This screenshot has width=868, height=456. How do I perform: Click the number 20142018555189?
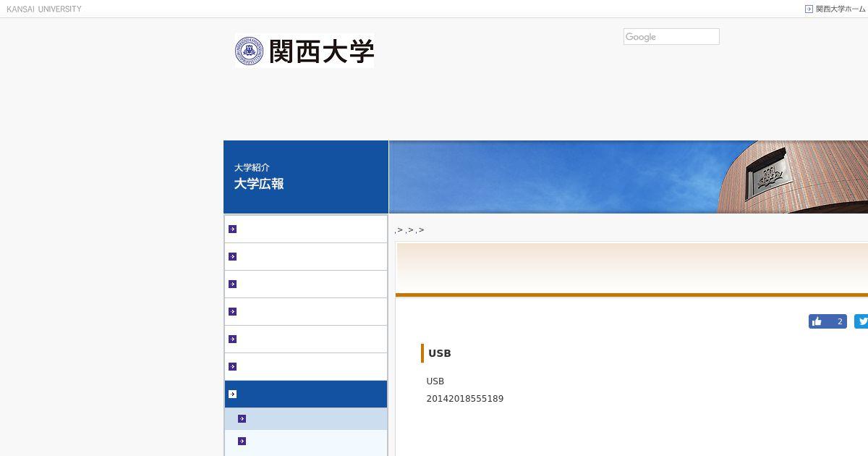tap(465, 399)
